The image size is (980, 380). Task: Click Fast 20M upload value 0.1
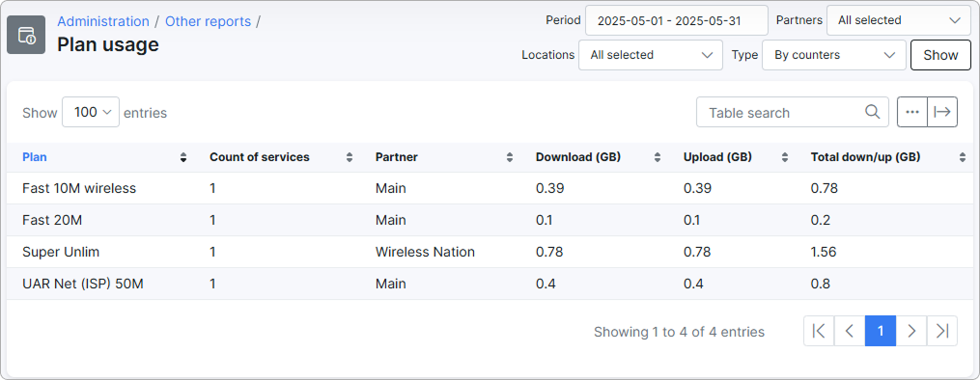click(692, 220)
